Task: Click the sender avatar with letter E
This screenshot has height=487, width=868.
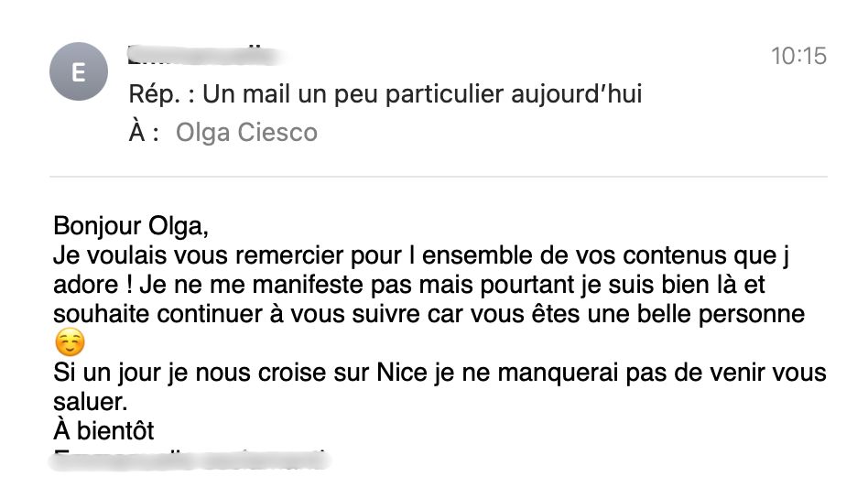Action: tap(78, 73)
